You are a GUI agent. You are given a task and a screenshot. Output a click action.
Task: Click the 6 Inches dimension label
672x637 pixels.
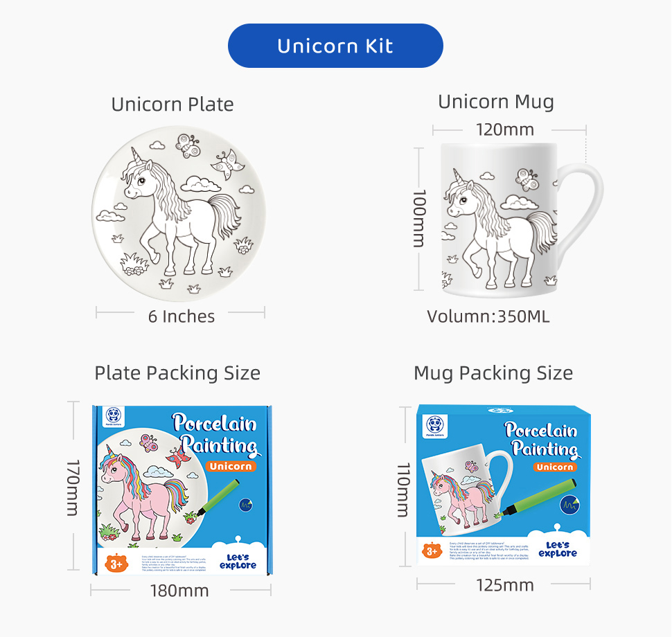tap(182, 316)
